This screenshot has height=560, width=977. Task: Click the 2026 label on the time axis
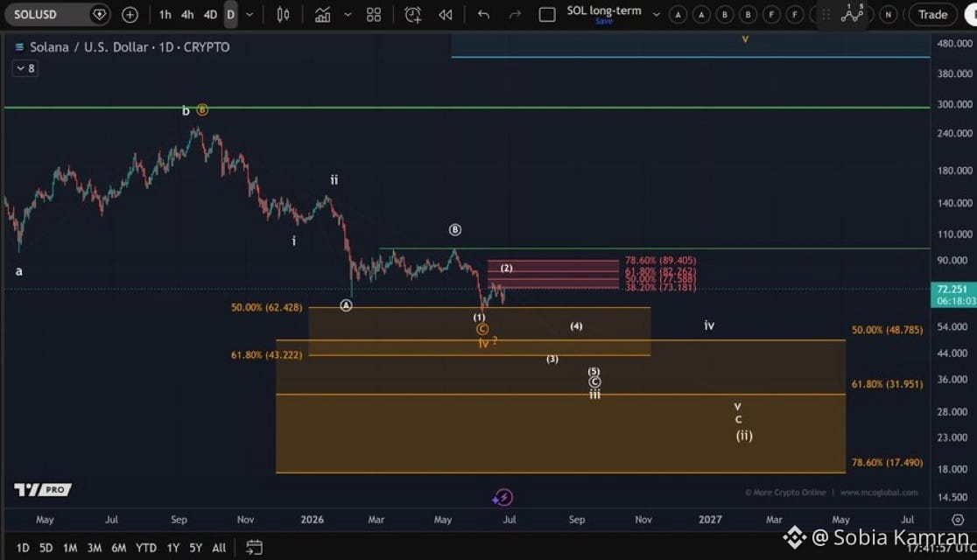(313, 520)
